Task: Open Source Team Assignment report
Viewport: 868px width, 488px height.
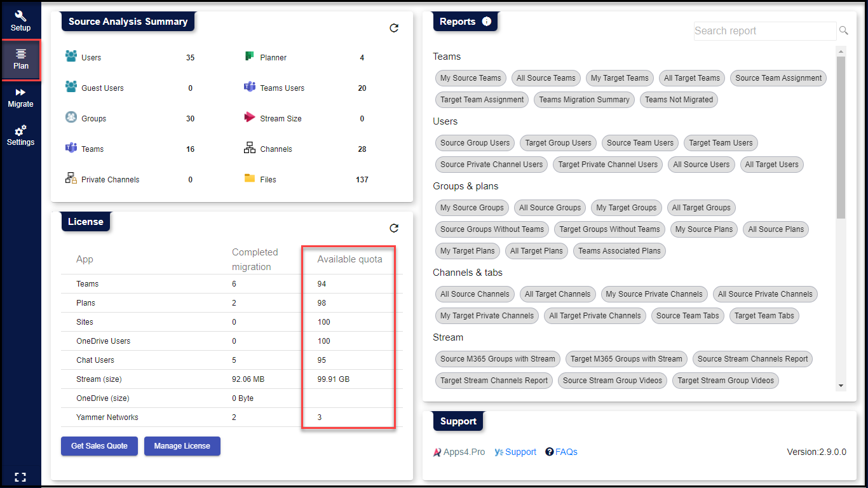Action: tap(778, 78)
